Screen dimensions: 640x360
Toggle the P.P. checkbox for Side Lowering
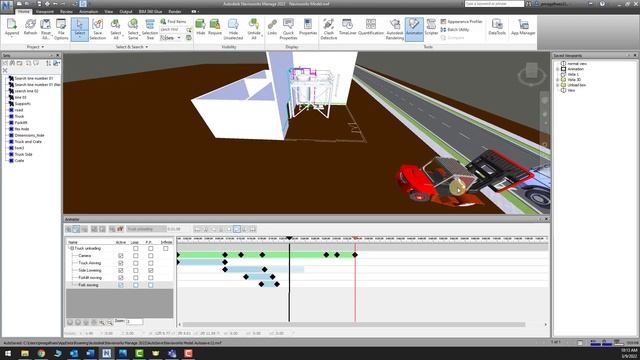(151, 270)
